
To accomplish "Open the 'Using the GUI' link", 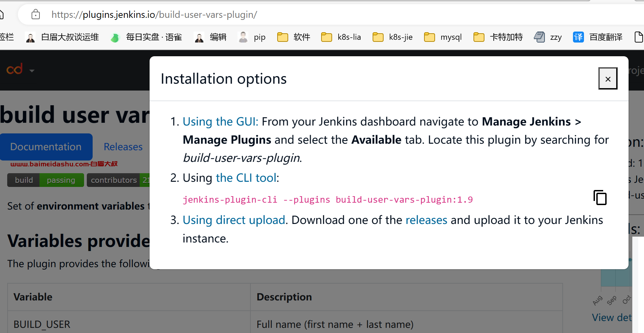I will point(220,121).
